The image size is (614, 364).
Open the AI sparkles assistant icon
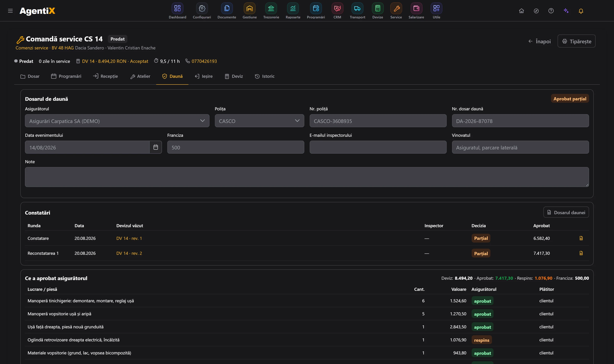pos(566,11)
